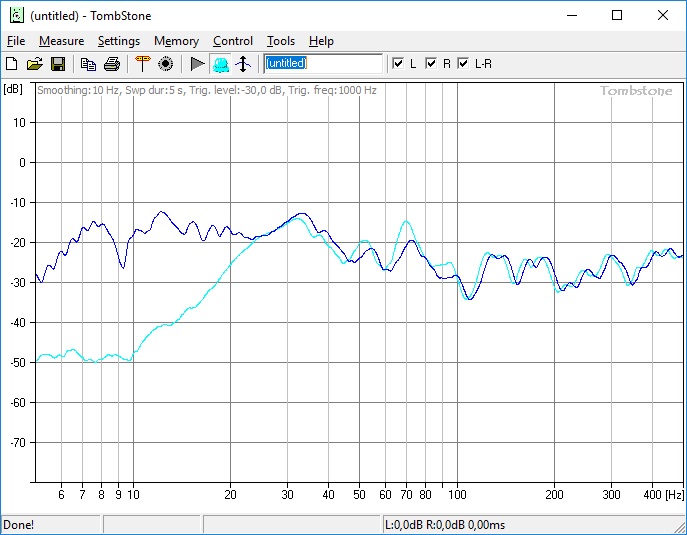Click the vertical arrow scale icon

pos(243,64)
